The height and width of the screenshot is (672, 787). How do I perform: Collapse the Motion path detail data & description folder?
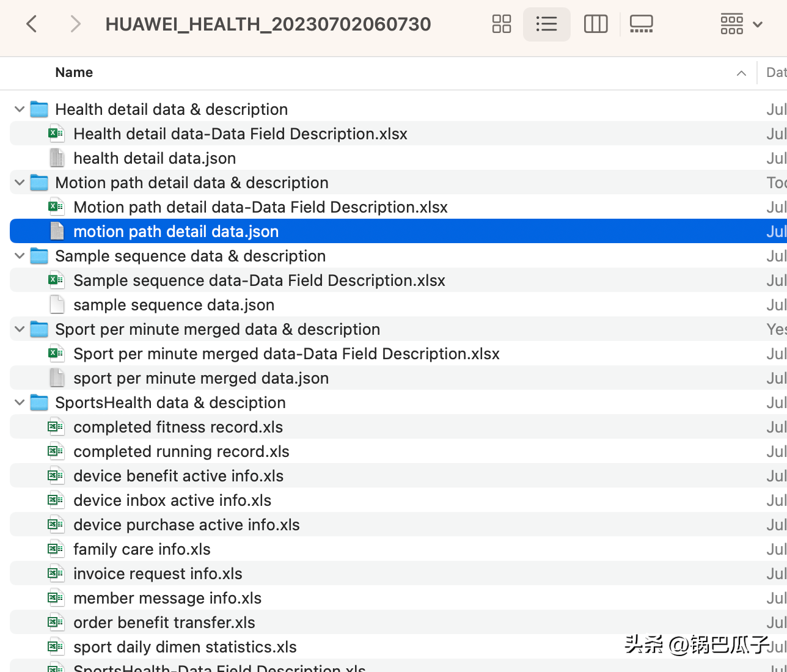[x=20, y=183]
